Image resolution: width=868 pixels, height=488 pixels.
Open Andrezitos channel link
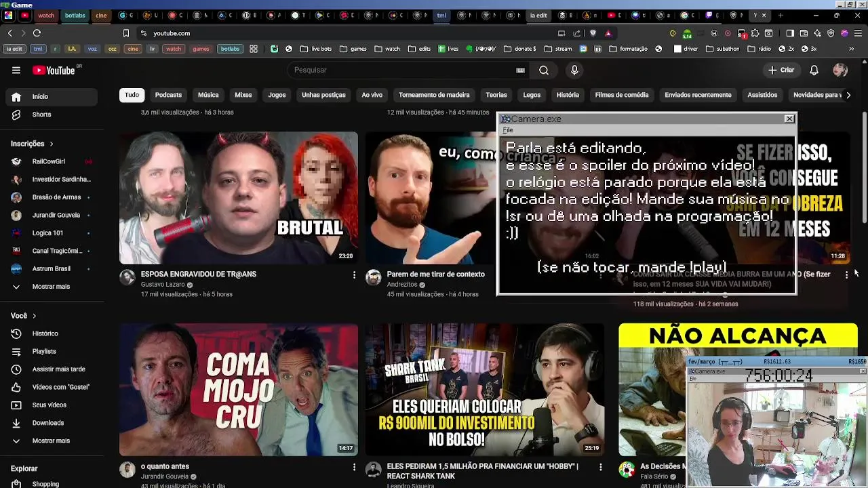tap(402, 285)
